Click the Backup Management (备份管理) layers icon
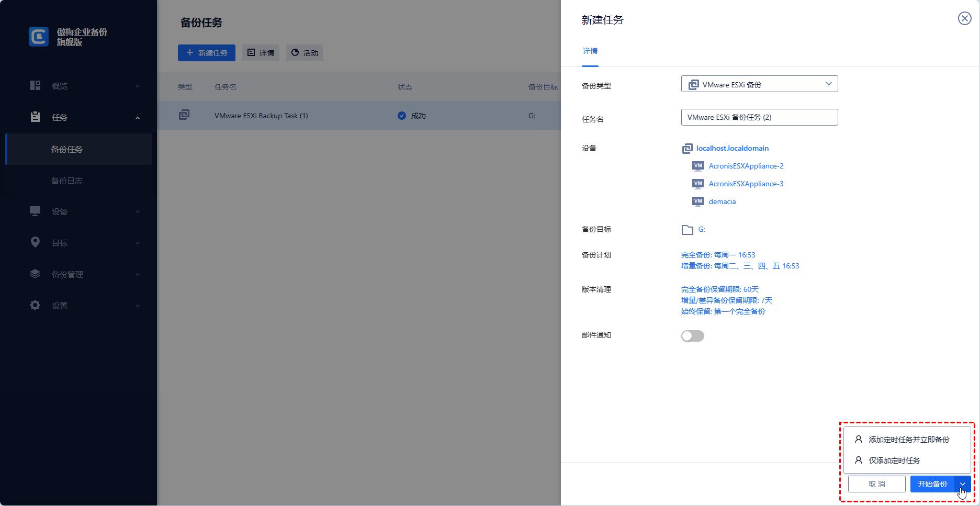Screen dimensions: 980x506 coord(35,274)
